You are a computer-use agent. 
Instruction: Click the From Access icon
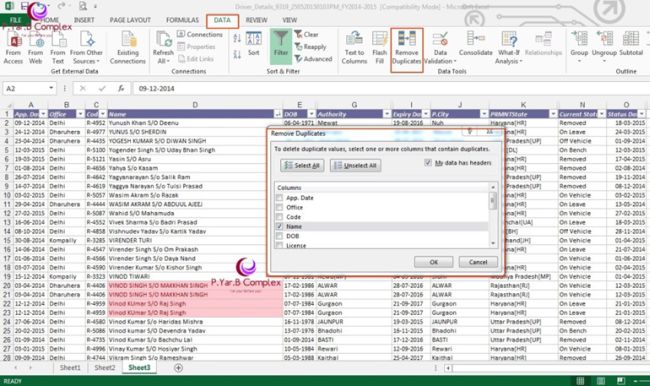coord(14,40)
